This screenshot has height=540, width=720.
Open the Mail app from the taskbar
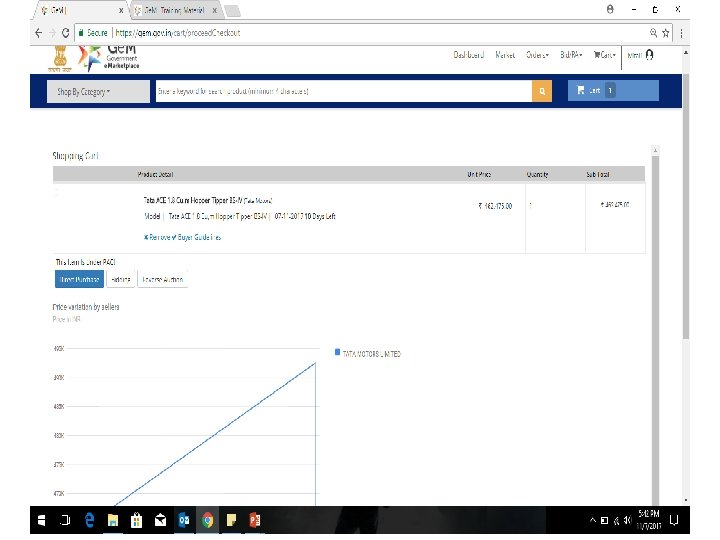tap(160, 520)
